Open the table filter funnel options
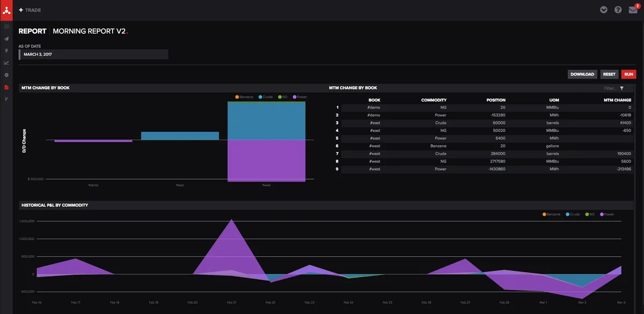 [x=621, y=88]
